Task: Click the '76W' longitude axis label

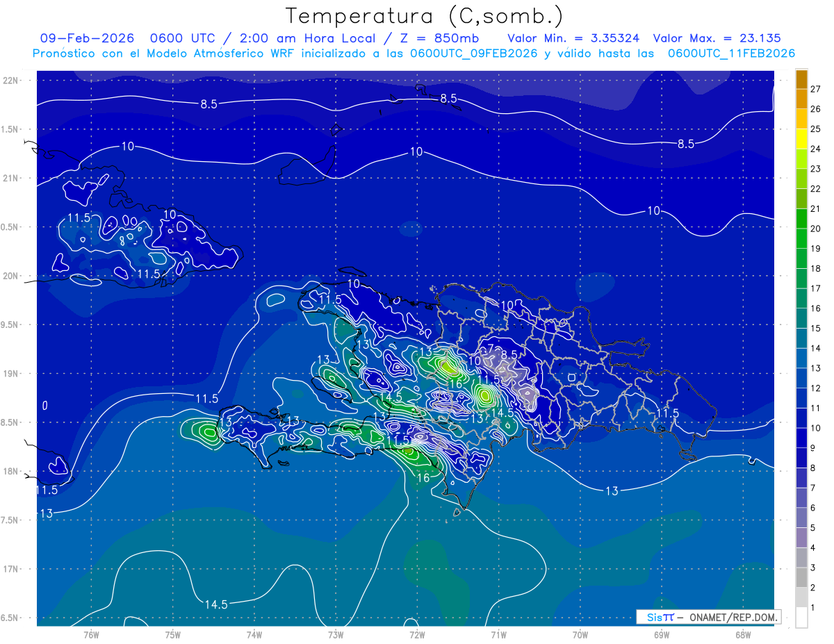Action: tap(91, 634)
